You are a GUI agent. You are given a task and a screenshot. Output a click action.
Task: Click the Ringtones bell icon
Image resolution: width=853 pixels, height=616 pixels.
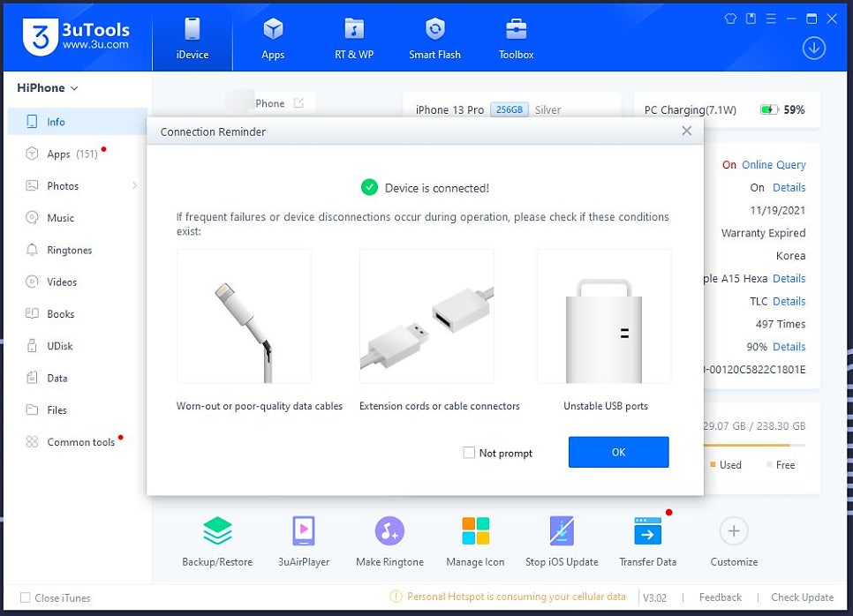pos(32,250)
